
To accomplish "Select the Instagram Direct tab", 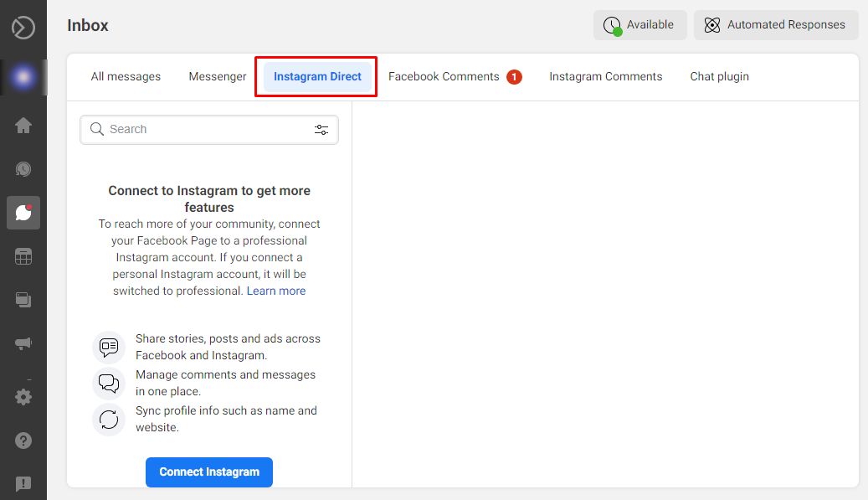I will coord(317,76).
